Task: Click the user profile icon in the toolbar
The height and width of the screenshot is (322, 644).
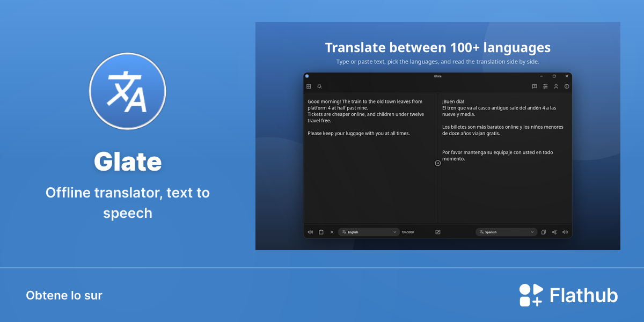Action: [x=556, y=86]
